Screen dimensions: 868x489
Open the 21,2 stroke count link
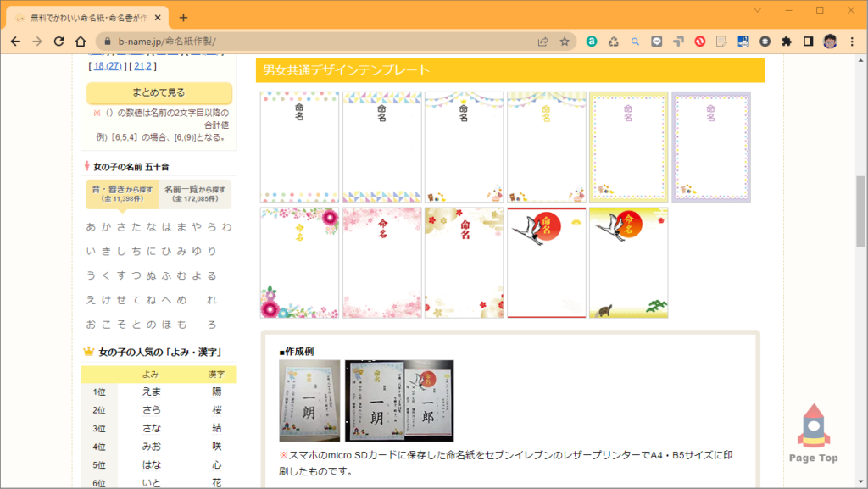(x=143, y=66)
